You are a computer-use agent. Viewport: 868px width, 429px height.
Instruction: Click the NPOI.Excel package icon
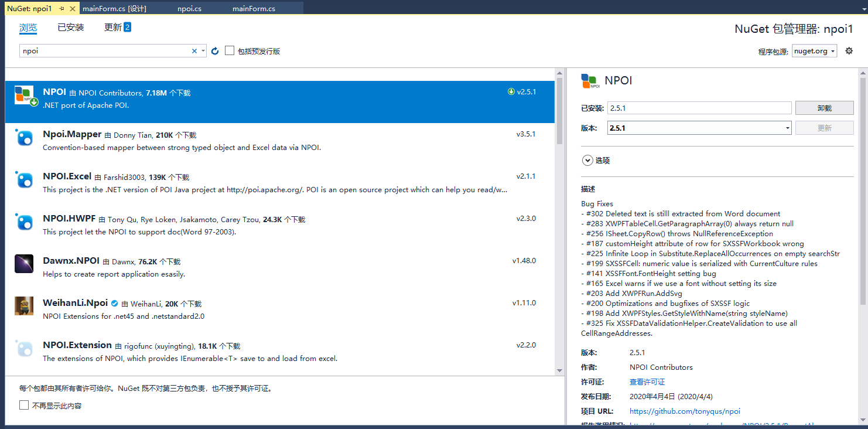click(x=24, y=180)
